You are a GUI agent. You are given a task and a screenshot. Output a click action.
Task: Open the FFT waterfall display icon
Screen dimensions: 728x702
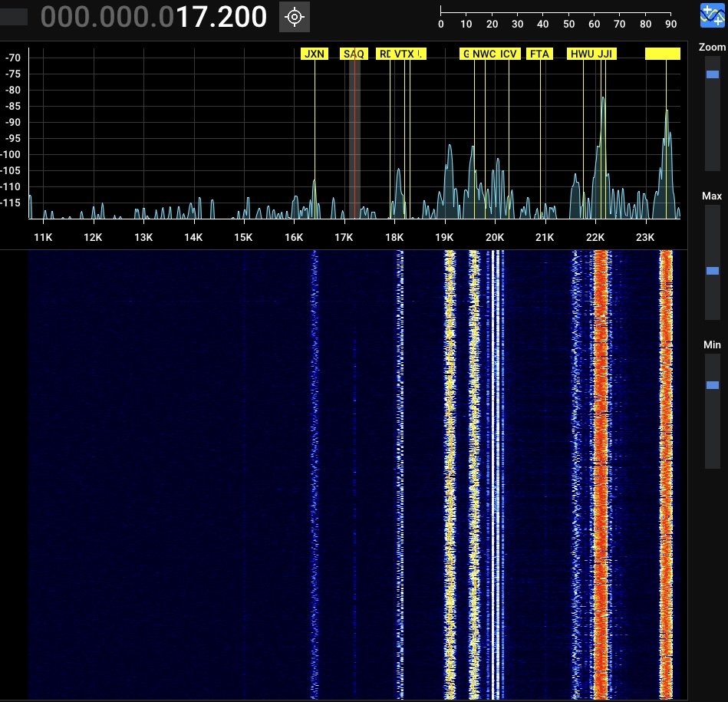pyautogui.click(x=712, y=16)
